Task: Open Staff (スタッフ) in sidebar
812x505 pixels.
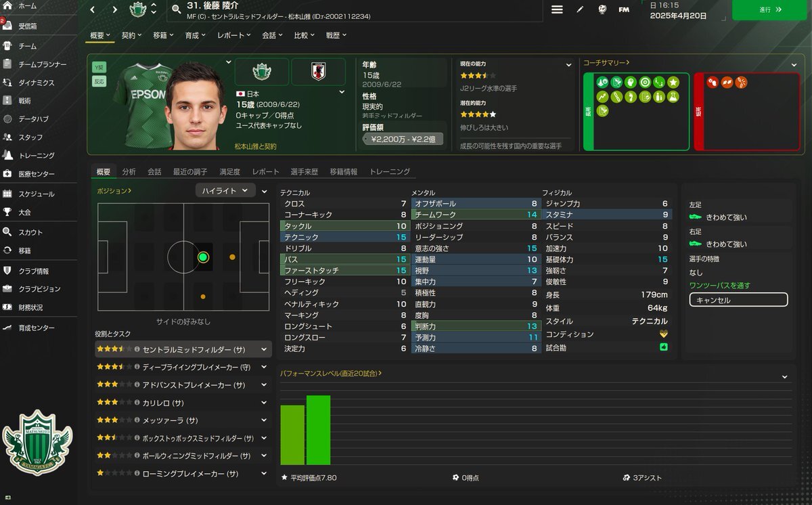Action: point(30,137)
